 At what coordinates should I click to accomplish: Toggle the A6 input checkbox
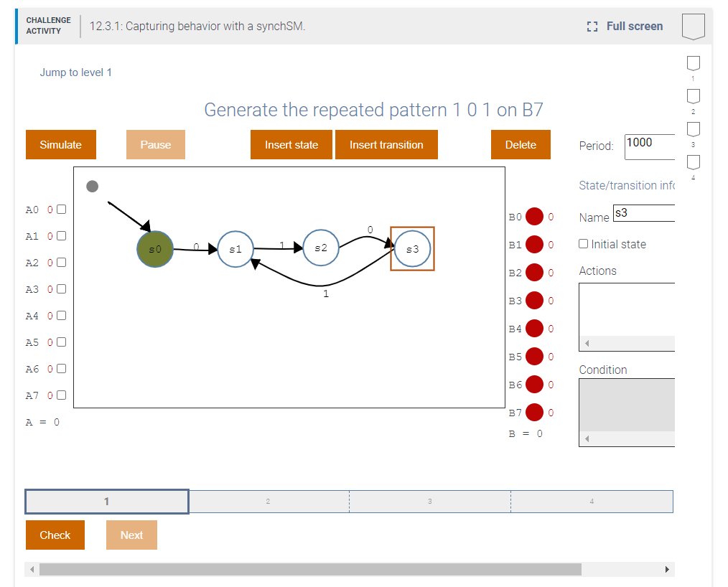(61, 368)
